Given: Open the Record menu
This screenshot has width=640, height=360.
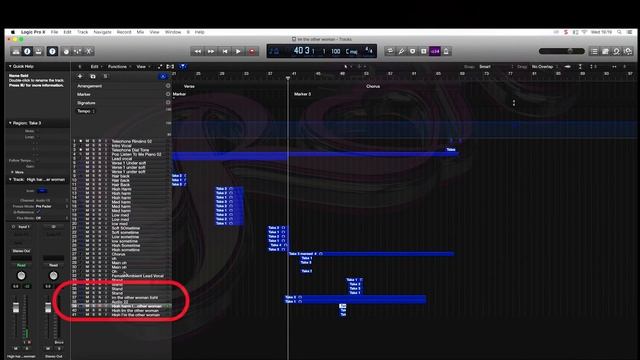Looking at the screenshot, I should click(x=124, y=32).
